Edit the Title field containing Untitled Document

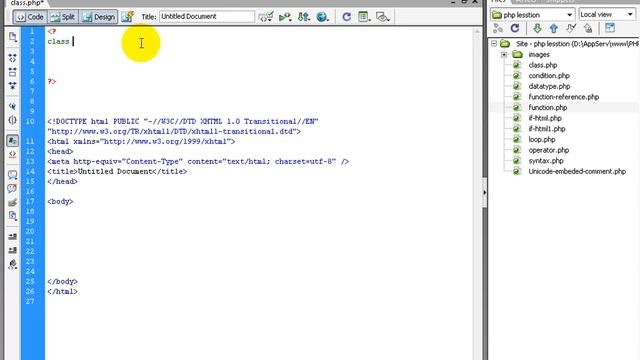tap(207, 17)
